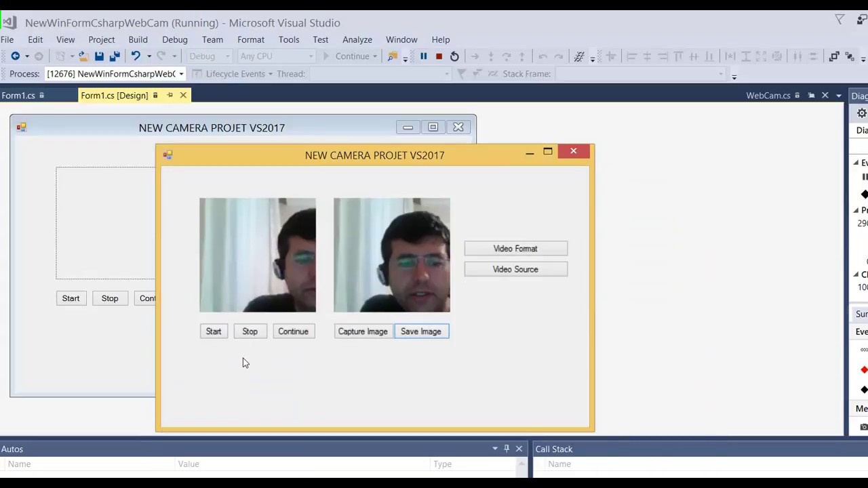Click the Call Stack panel title

point(554,449)
